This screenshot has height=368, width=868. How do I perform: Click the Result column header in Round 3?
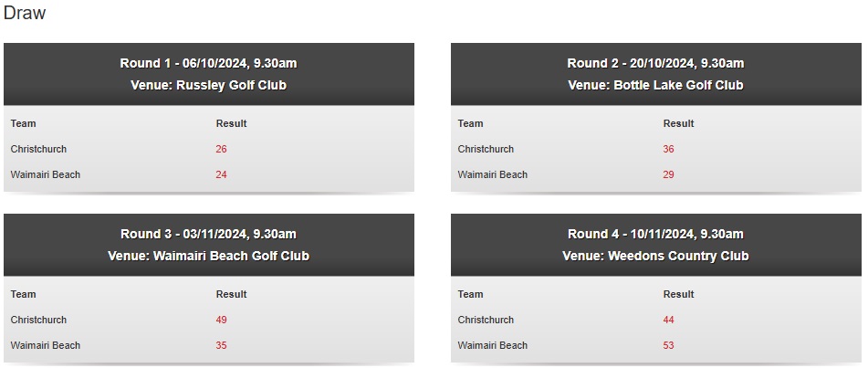232,294
